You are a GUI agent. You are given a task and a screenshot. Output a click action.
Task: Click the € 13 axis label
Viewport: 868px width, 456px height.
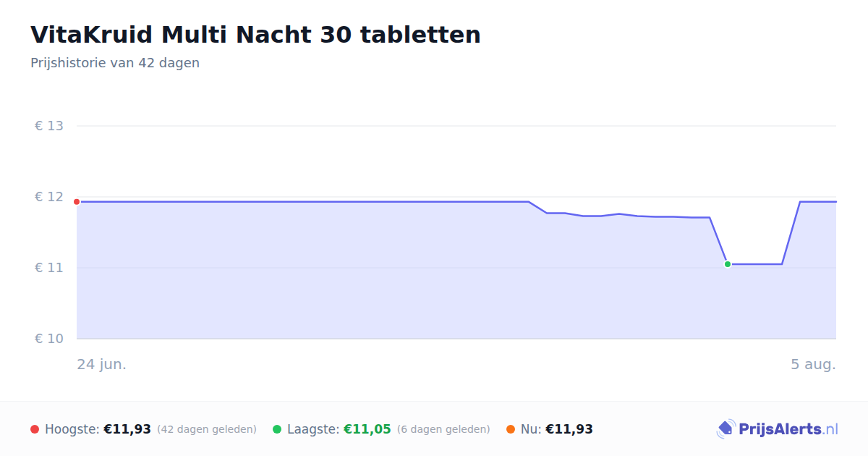tap(49, 126)
